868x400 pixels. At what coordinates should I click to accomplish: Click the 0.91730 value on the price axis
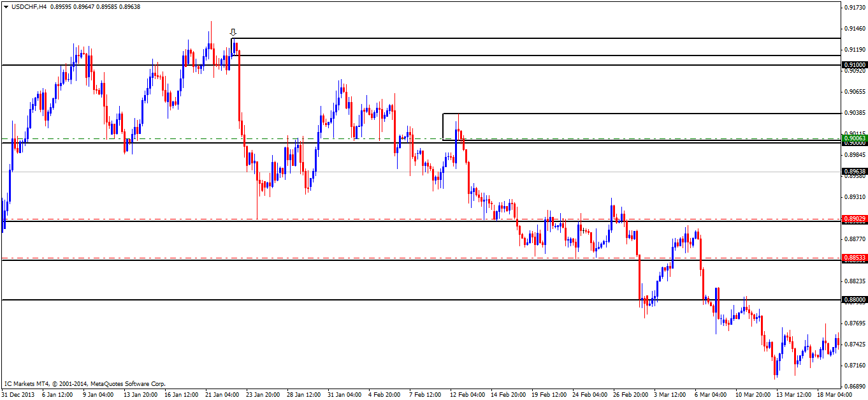(855, 8)
